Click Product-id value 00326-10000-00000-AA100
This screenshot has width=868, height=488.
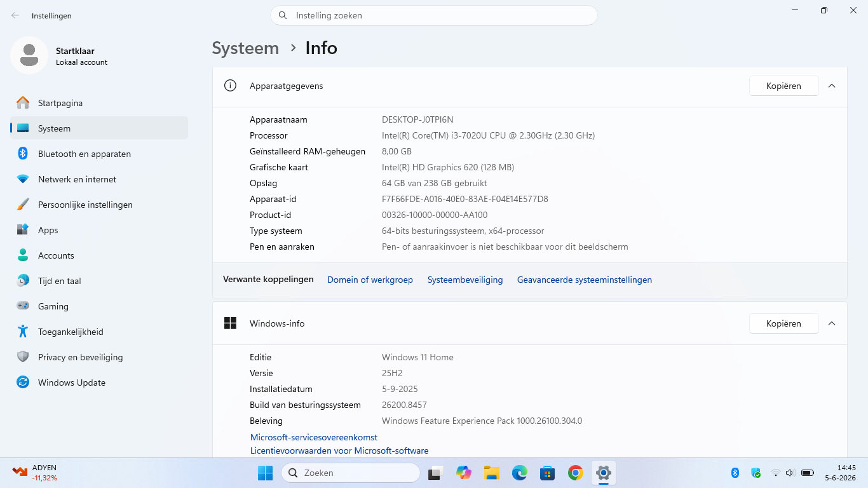tap(435, 215)
